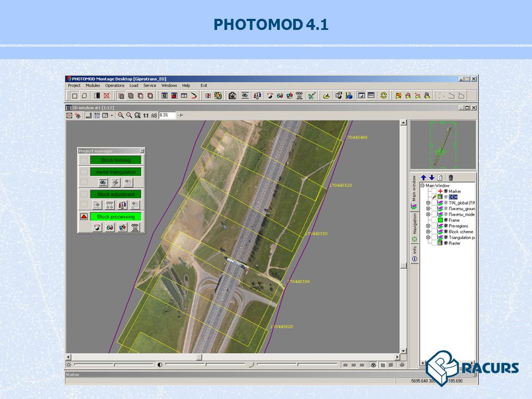
Task: Click the balance scales icon in main toolbar
Action: coord(257,96)
